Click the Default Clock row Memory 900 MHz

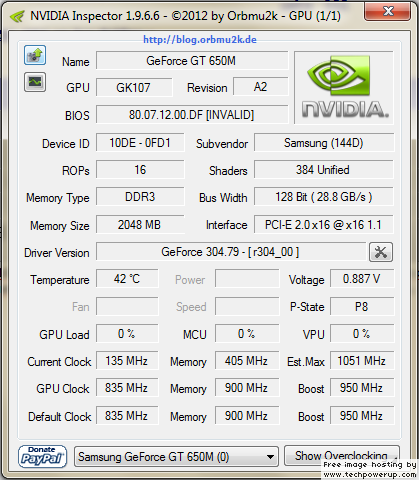247,416
